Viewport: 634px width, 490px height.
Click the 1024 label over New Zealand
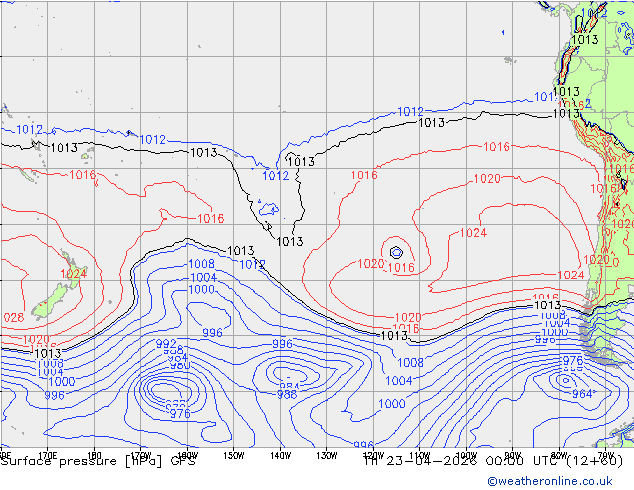click(x=74, y=274)
